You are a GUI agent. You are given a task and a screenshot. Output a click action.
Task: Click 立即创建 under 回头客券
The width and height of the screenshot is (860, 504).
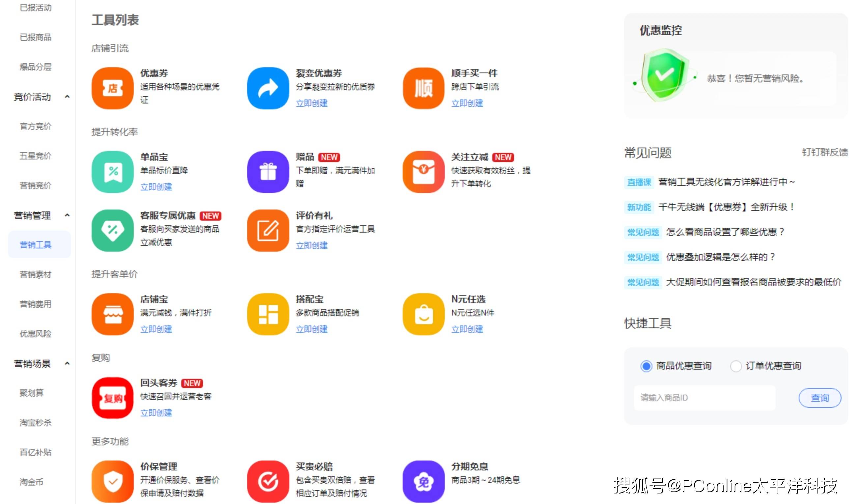click(x=156, y=413)
